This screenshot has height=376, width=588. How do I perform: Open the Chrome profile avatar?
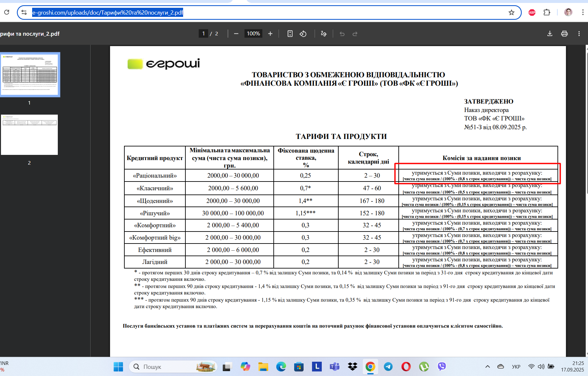pos(568,12)
